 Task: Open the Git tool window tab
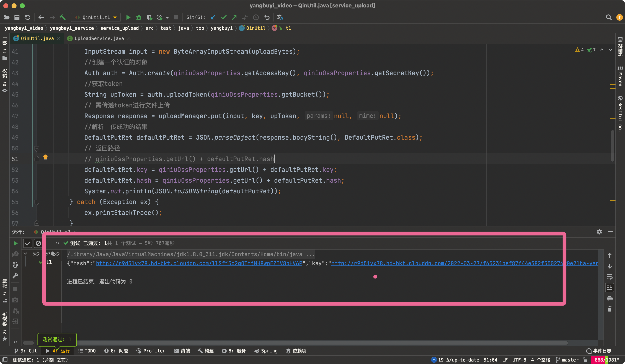coord(25,351)
